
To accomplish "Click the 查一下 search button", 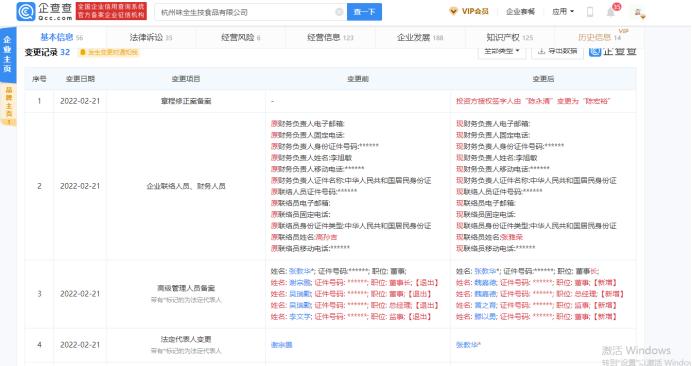I will (x=364, y=12).
